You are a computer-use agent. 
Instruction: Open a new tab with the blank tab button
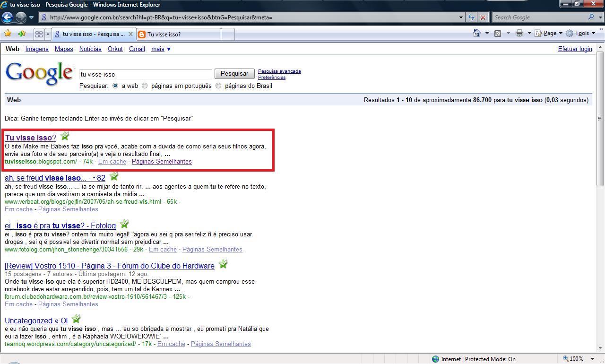[x=227, y=34]
